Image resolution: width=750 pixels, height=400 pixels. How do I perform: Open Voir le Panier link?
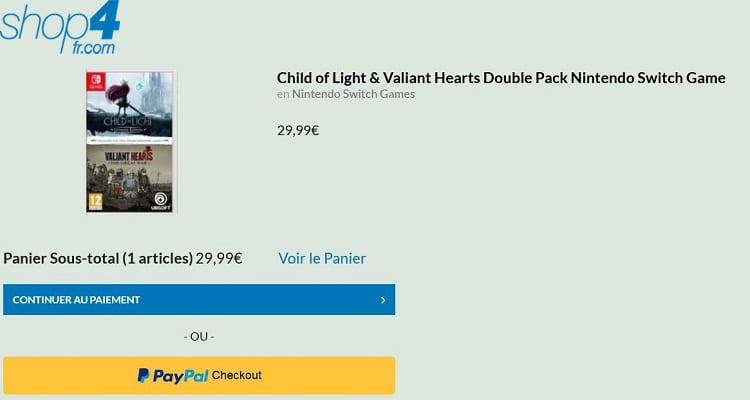[322, 258]
